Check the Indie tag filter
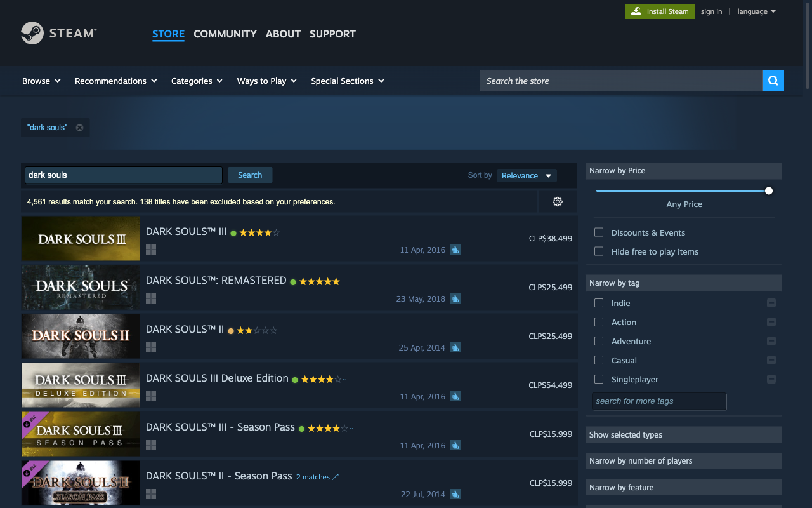The width and height of the screenshot is (812, 508). pyautogui.click(x=599, y=303)
